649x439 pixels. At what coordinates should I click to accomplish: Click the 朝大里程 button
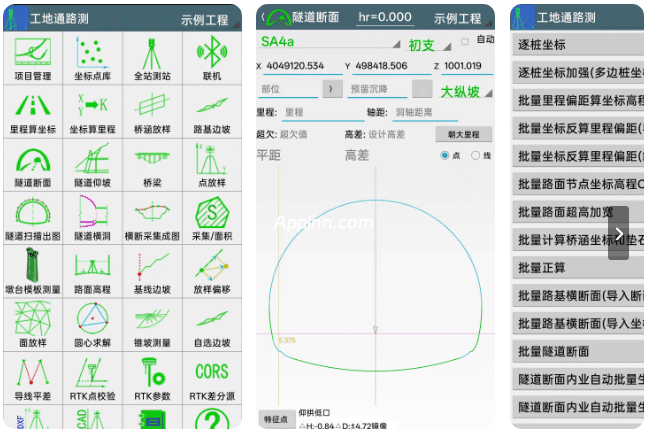click(464, 134)
